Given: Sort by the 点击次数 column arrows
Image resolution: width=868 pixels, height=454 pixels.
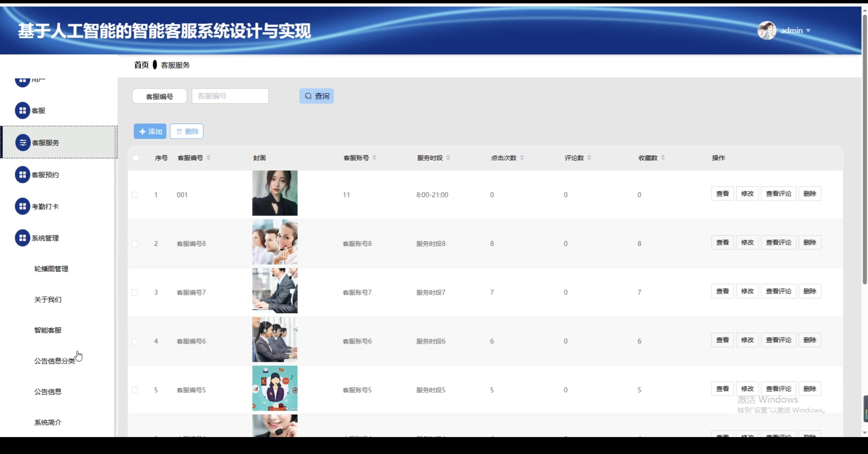Looking at the screenshot, I should click(522, 158).
